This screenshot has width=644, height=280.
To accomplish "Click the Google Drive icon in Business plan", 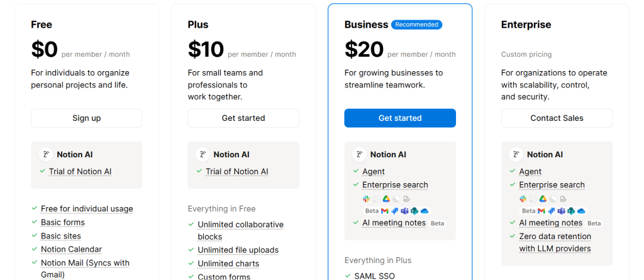I will (386, 199).
